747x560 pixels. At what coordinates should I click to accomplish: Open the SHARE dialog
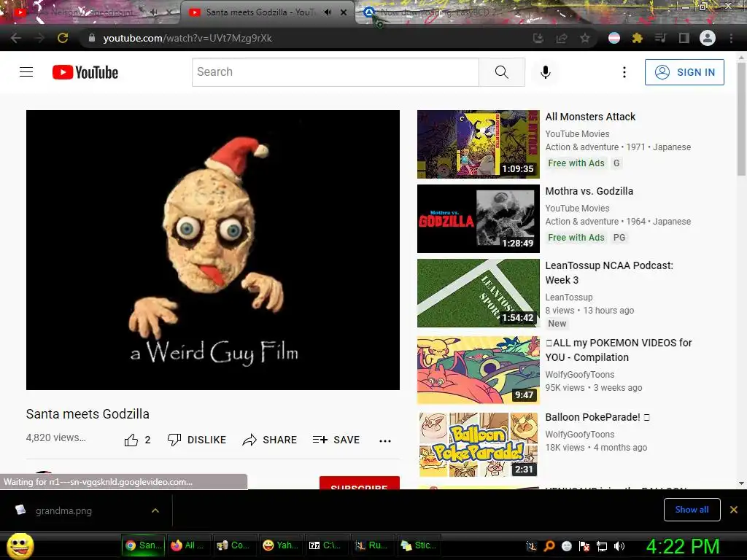pyautogui.click(x=270, y=440)
